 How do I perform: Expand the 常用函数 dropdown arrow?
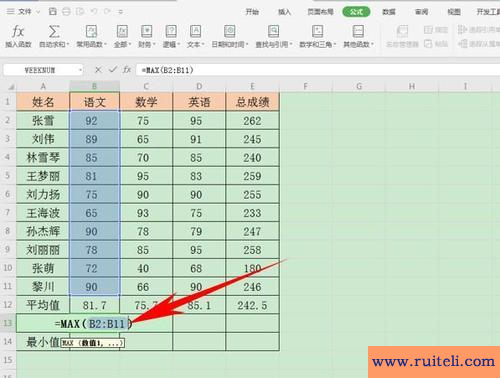tap(106, 44)
